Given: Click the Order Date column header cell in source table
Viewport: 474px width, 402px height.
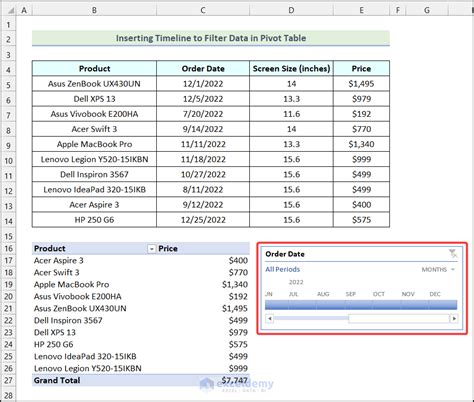Looking at the screenshot, I should [203, 69].
